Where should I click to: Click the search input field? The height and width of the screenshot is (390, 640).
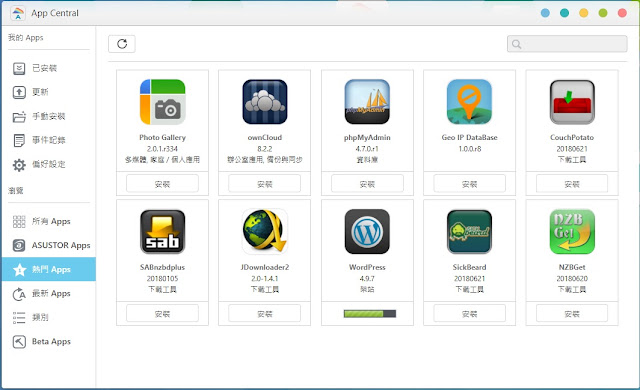(x=567, y=44)
